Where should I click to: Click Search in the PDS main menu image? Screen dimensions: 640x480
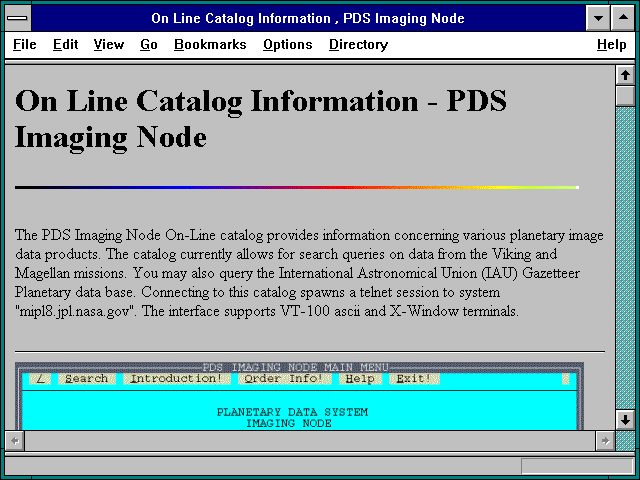(x=87, y=379)
